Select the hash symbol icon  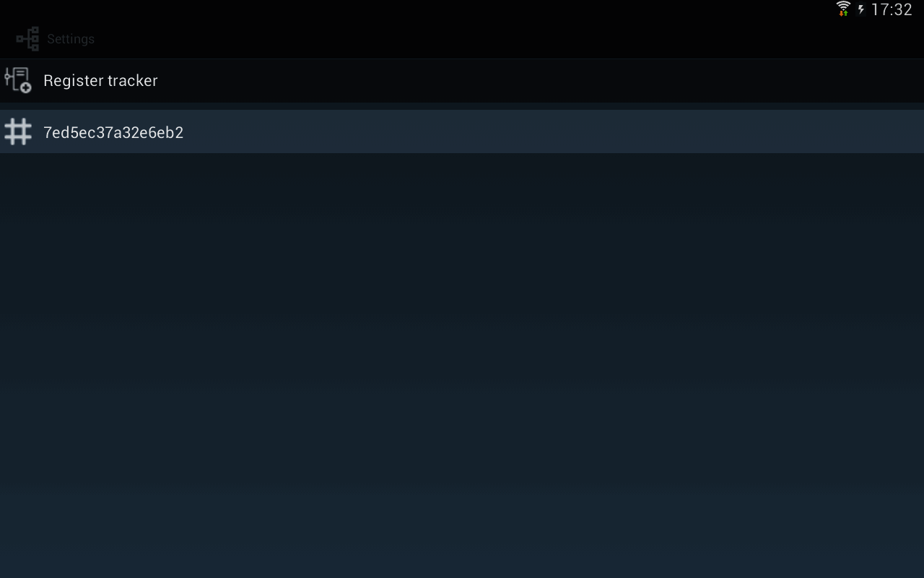coord(17,131)
